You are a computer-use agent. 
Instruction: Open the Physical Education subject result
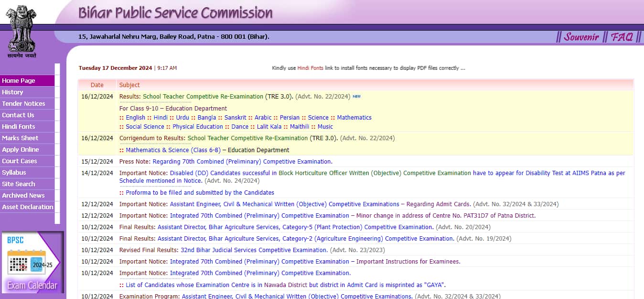[198, 127]
